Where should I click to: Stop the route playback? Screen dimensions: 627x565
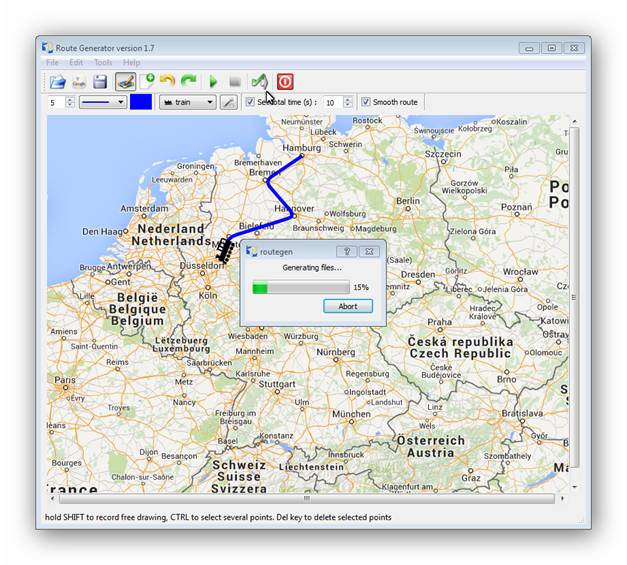pos(235,82)
